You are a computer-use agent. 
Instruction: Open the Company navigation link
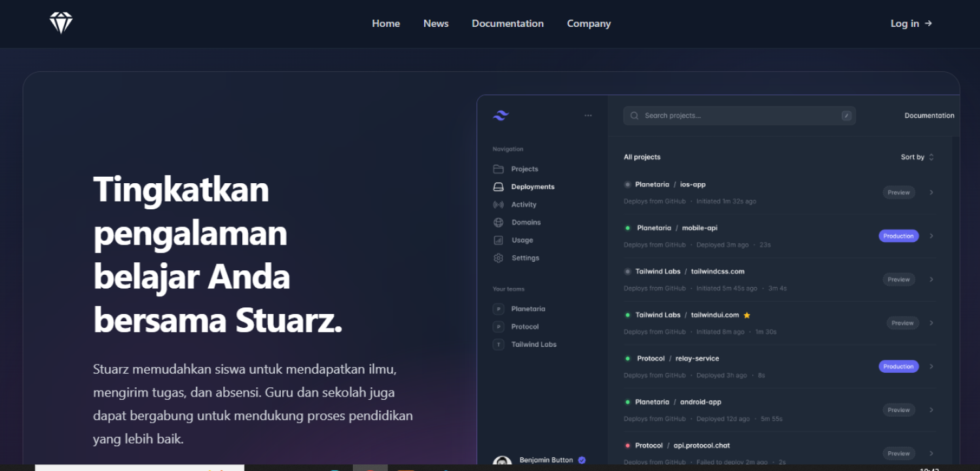click(x=589, y=24)
